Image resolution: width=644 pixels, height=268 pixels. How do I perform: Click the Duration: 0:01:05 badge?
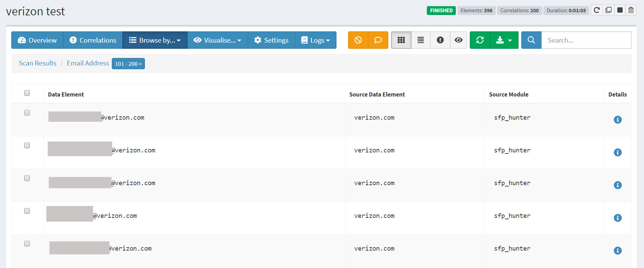click(x=566, y=11)
